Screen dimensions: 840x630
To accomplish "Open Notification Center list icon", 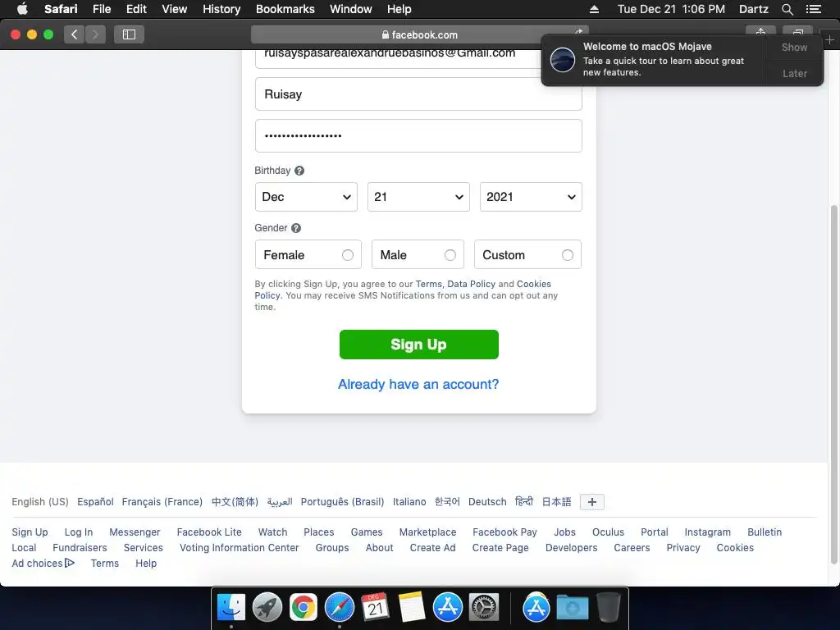I will coord(813,9).
